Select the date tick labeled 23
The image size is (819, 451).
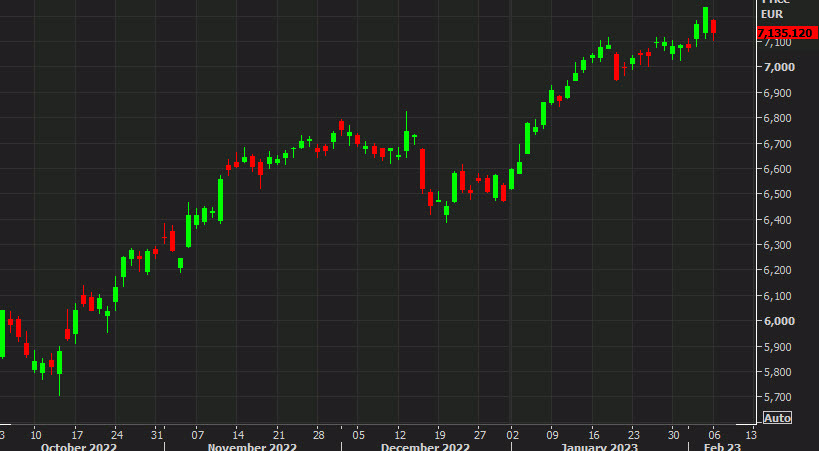pos(633,435)
